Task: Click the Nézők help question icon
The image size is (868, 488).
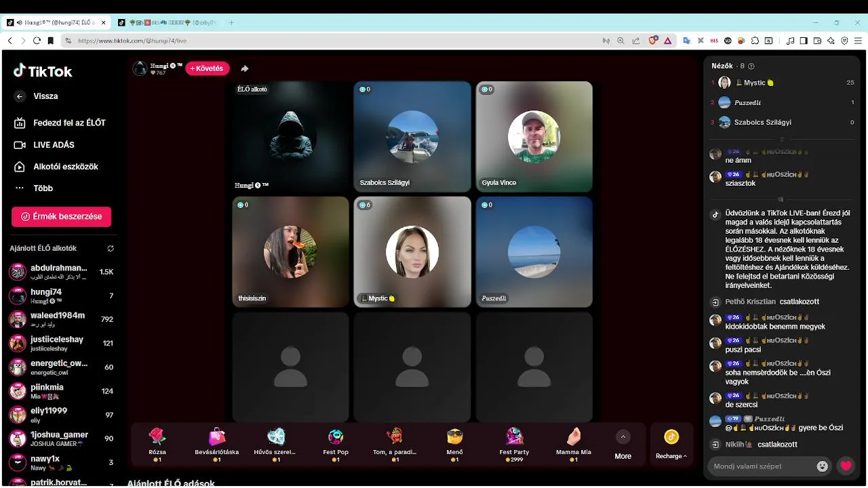Action: coord(751,66)
